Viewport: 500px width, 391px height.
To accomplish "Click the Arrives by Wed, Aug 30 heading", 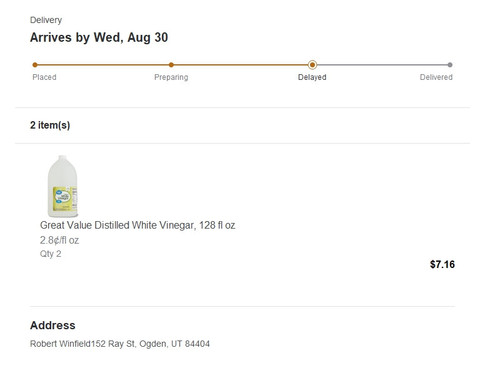I will [99, 37].
